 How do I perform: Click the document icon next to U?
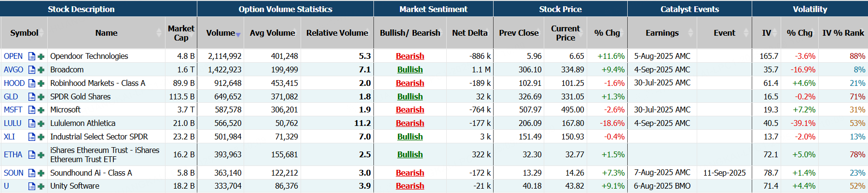tap(32, 186)
